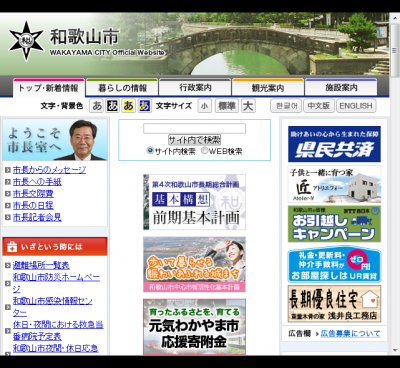This screenshot has width=400, height=368.
Task: Open 広告募集について link
Action: point(350,334)
